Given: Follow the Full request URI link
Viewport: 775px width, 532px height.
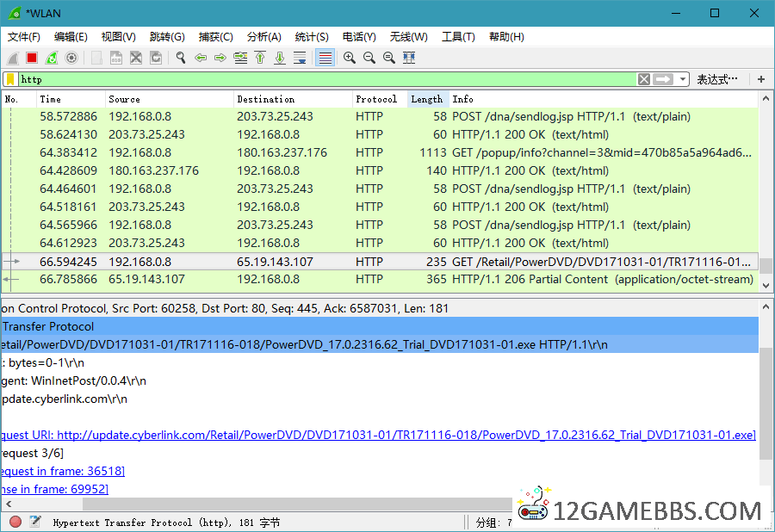Looking at the screenshot, I should (x=379, y=436).
